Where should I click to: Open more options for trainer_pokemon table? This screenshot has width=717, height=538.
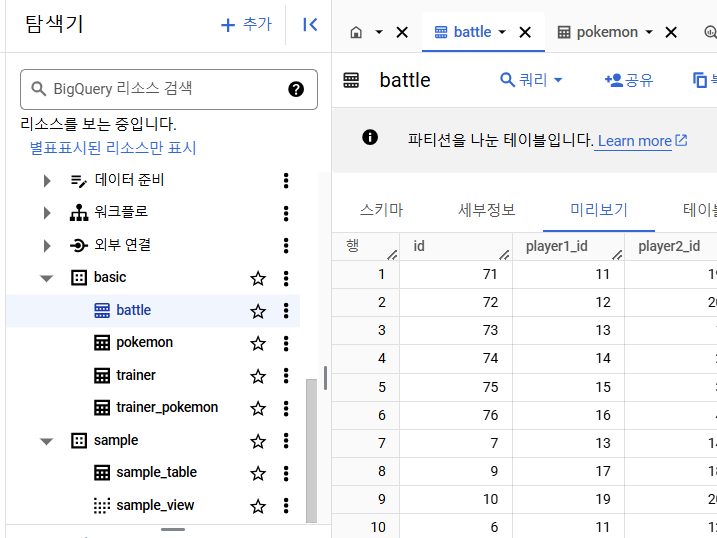tap(286, 408)
